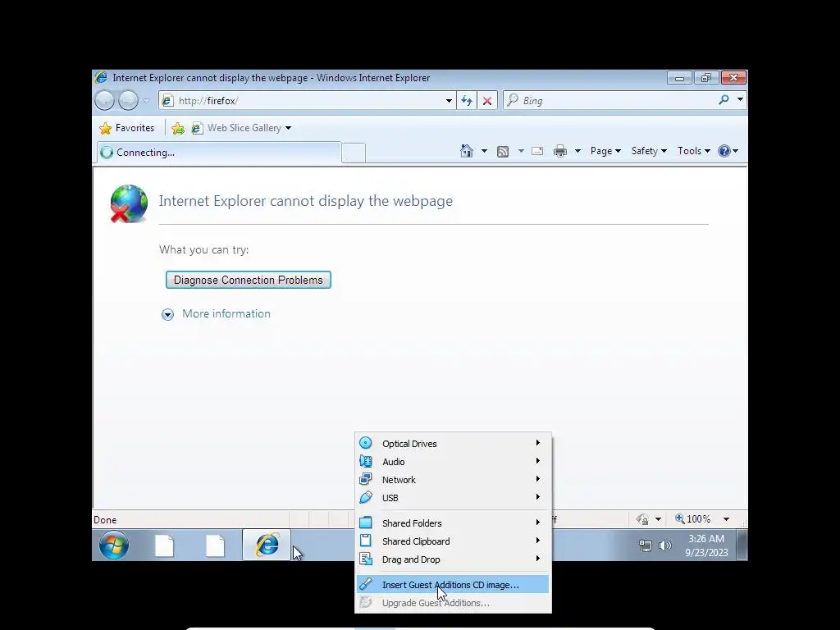Expand the More information section
This screenshot has height=630, width=840.
pos(167,314)
